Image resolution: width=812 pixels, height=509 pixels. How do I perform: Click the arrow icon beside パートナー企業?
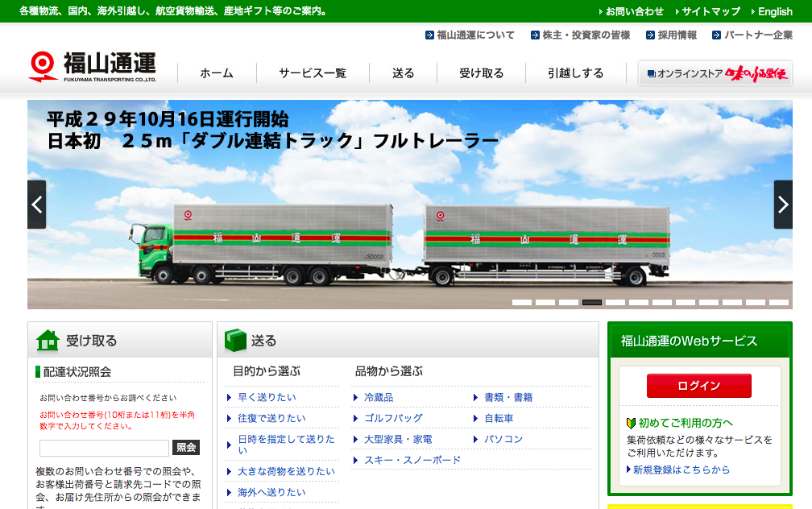click(716, 35)
